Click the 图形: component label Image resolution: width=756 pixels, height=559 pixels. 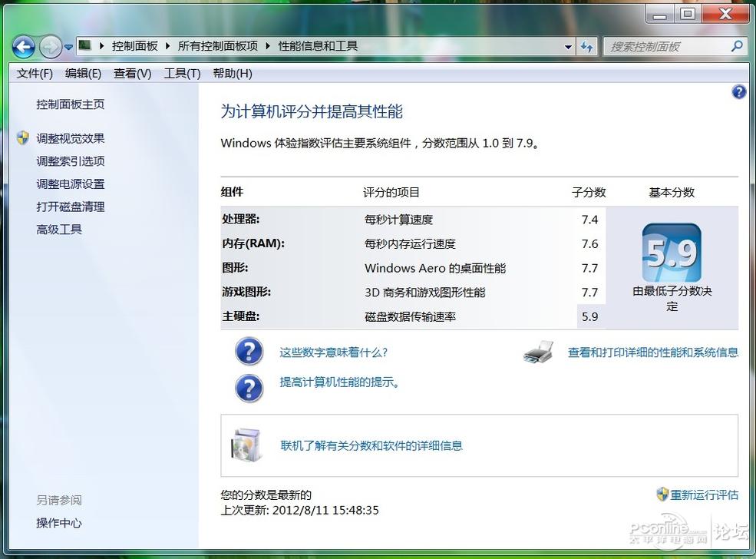pos(235,268)
